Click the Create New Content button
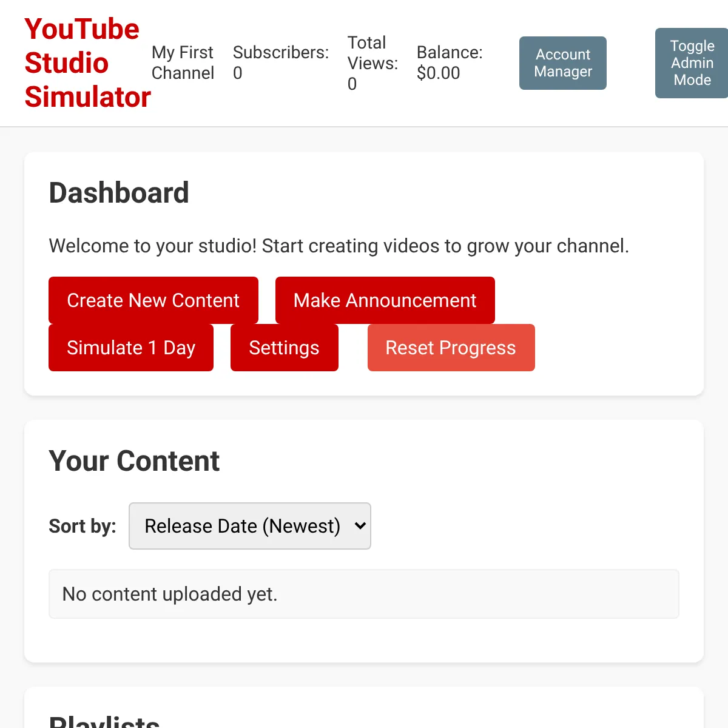The image size is (728, 728). (x=153, y=300)
